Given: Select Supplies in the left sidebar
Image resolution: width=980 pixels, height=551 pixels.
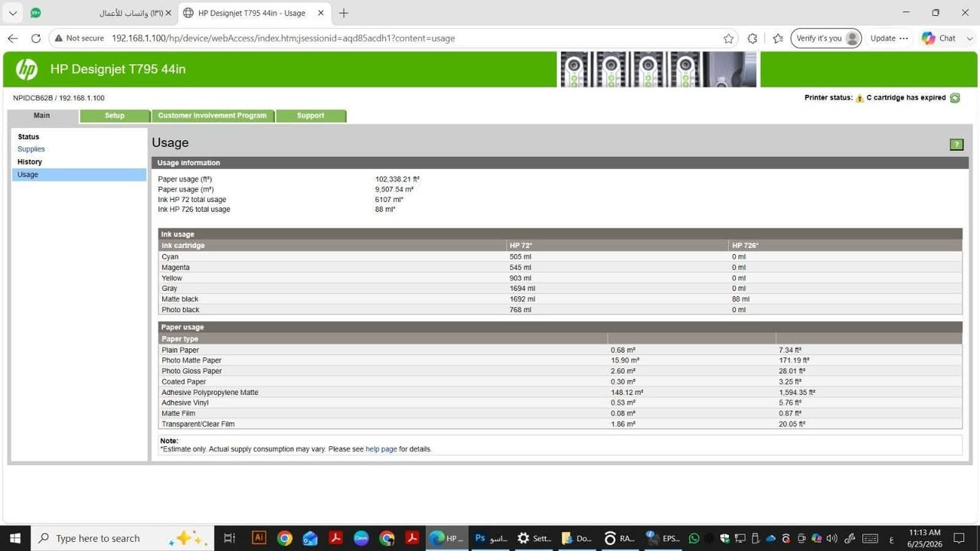Looking at the screenshot, I should point(31,149).
